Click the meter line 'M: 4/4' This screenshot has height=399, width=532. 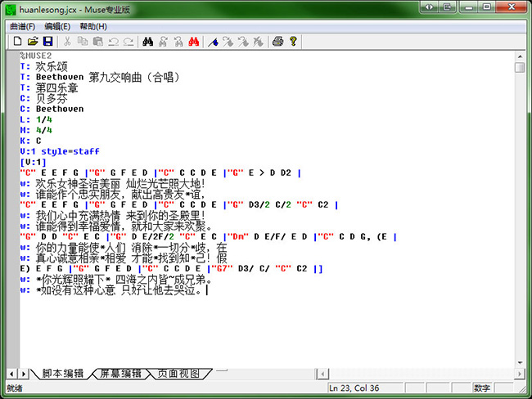tap(36, 130)
